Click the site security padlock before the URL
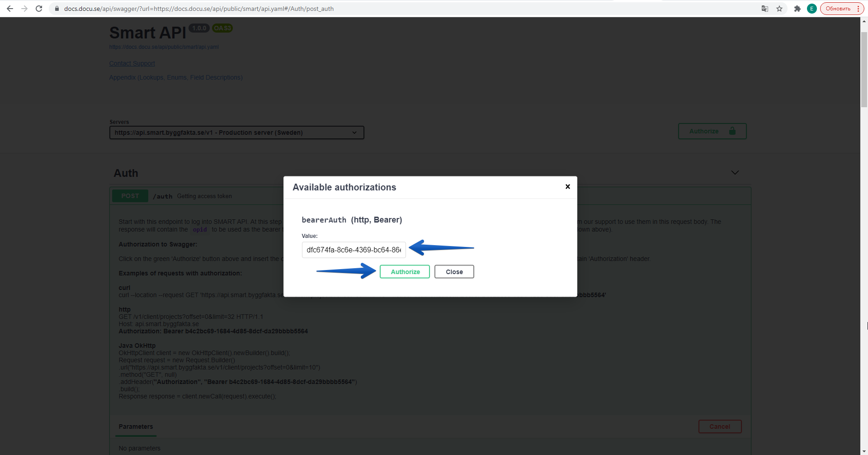The width and height of the screenshot is (868, 455). (57, 9)
